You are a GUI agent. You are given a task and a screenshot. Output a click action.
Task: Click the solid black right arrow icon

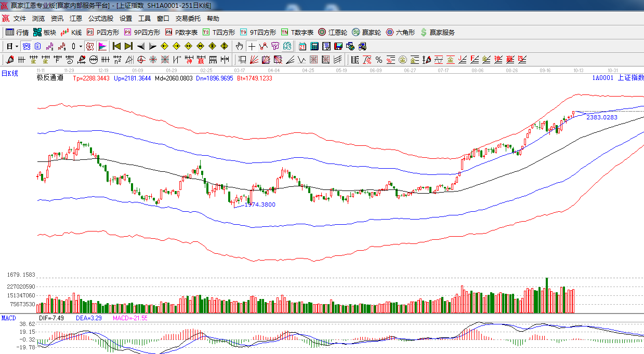pos(153,46)
